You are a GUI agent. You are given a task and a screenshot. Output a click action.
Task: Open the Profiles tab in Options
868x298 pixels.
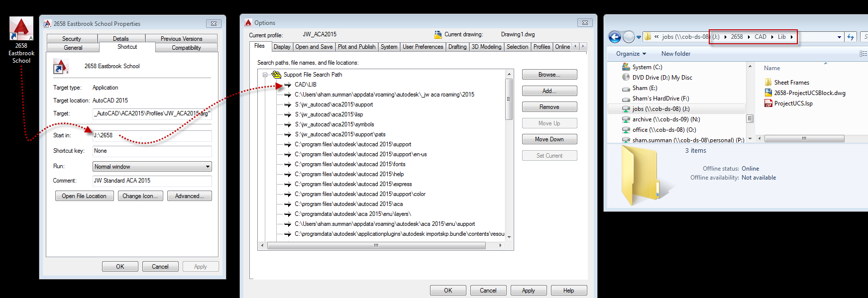(542, 47)
